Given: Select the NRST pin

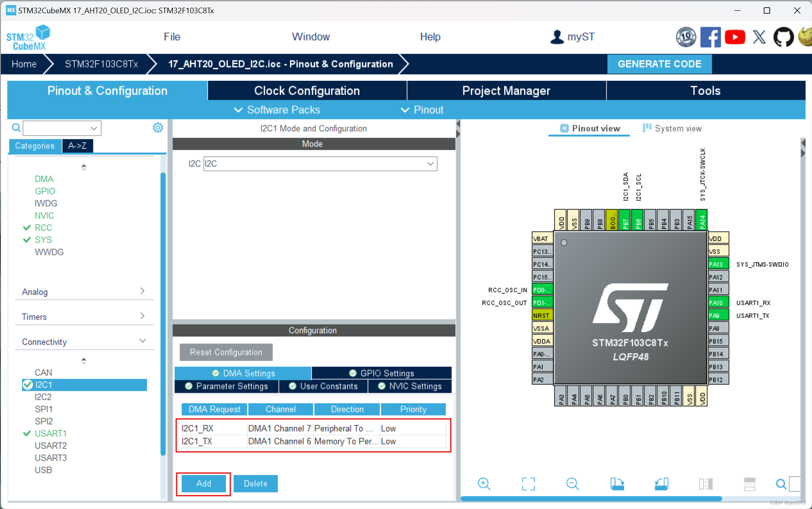Looking at the screenshot, I should click(x=542, y=315).
